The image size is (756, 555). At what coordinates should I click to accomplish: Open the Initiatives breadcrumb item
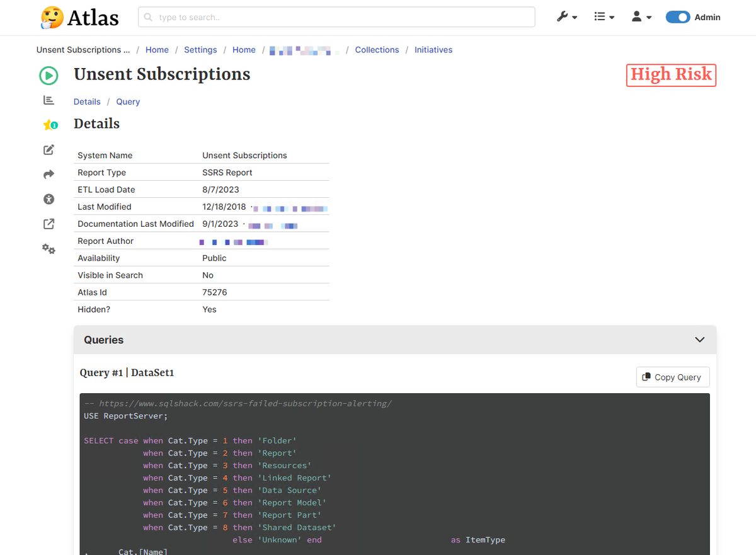tap(433, 50)
